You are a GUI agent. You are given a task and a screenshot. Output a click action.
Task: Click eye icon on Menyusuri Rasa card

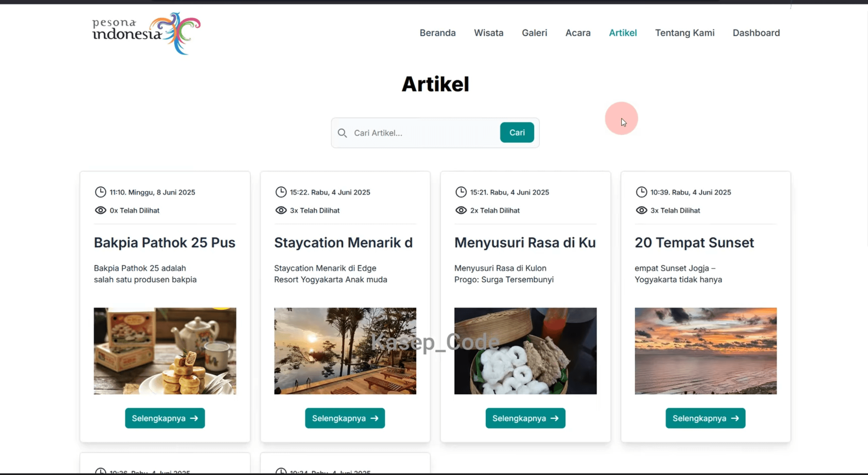461,210
